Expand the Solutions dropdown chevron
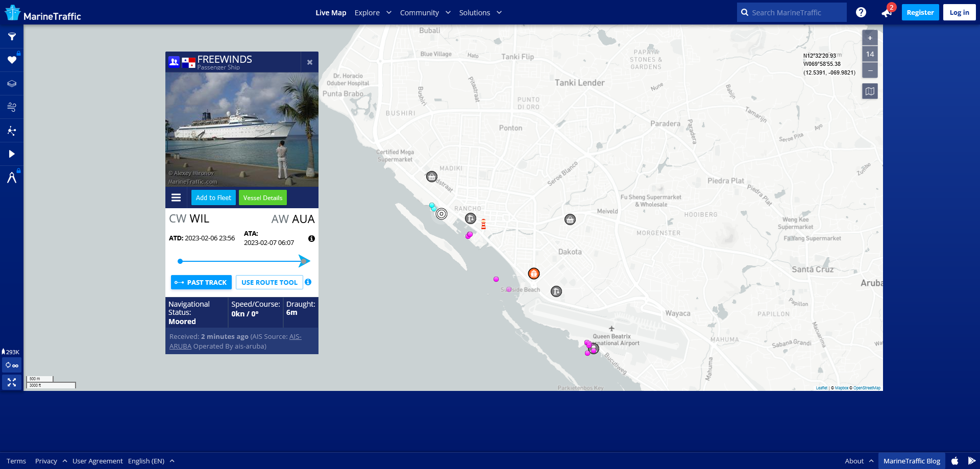The width and height of the screenshot is (980, 469). click(x=499, y=12)
